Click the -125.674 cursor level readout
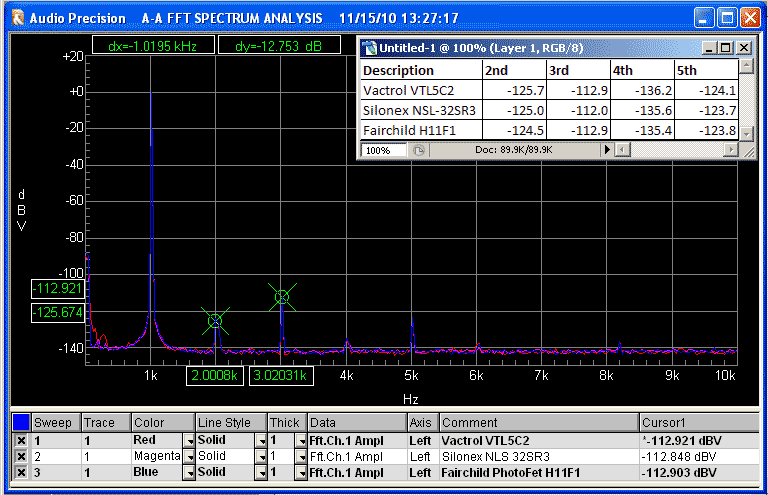The image size is (768, 495). tap(58, 312)
